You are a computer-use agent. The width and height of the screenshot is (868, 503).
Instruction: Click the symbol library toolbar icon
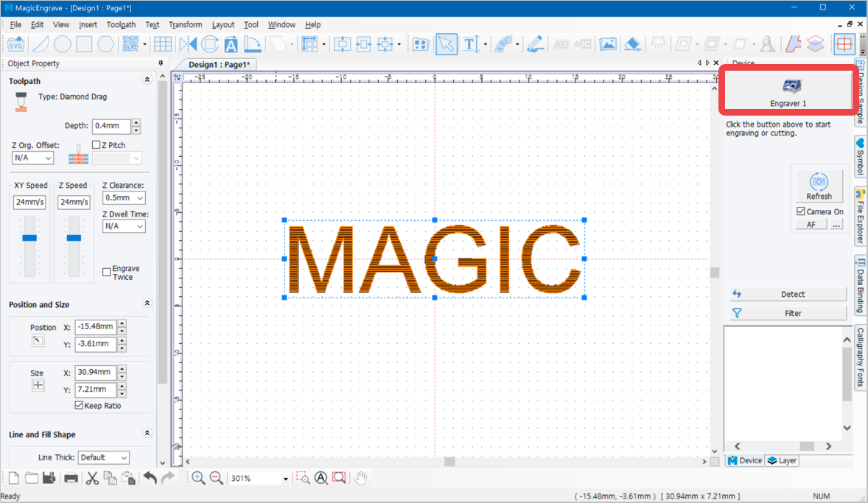coord(421,43)
